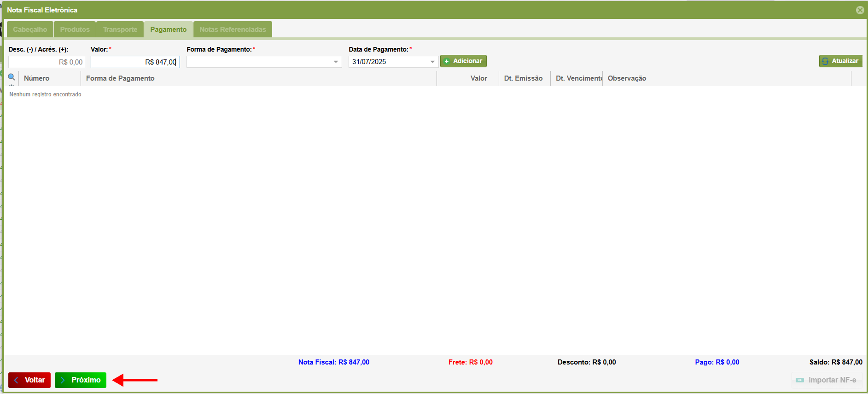Click the Dt. Emissão column header
The width and height of the screenshot is (868, 394).
coord(523,78)
